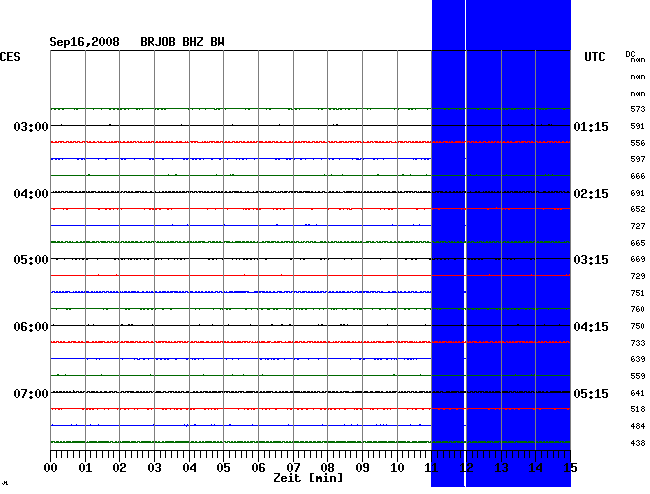Click the date label Sep16,2008
The width and height of the screenshot is (650, 494).
[85, 42]
